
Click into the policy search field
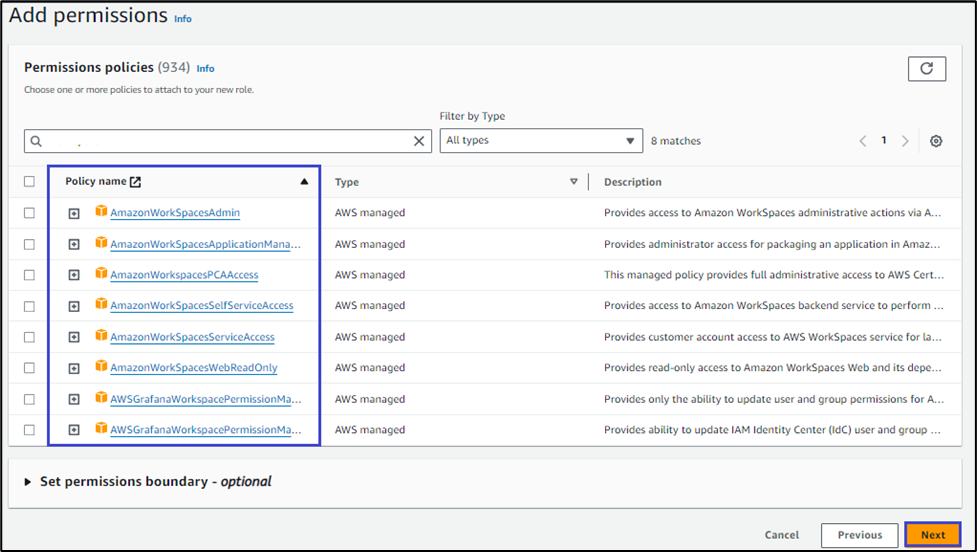pyautogui.click(x=230, y=141)
